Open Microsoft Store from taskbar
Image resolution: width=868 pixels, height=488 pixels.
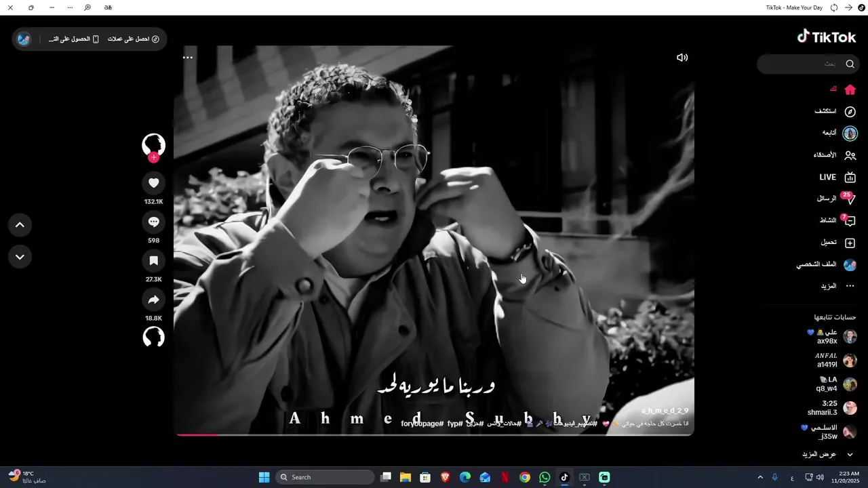pos(425,477)
